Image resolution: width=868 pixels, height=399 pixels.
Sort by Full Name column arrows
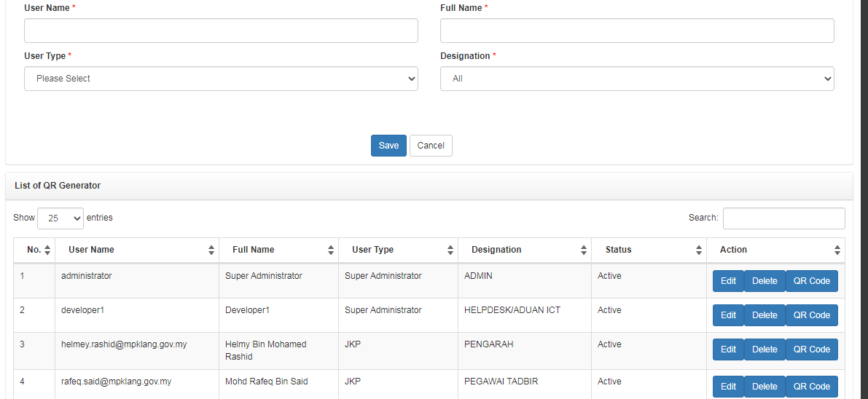click(331, 250)
